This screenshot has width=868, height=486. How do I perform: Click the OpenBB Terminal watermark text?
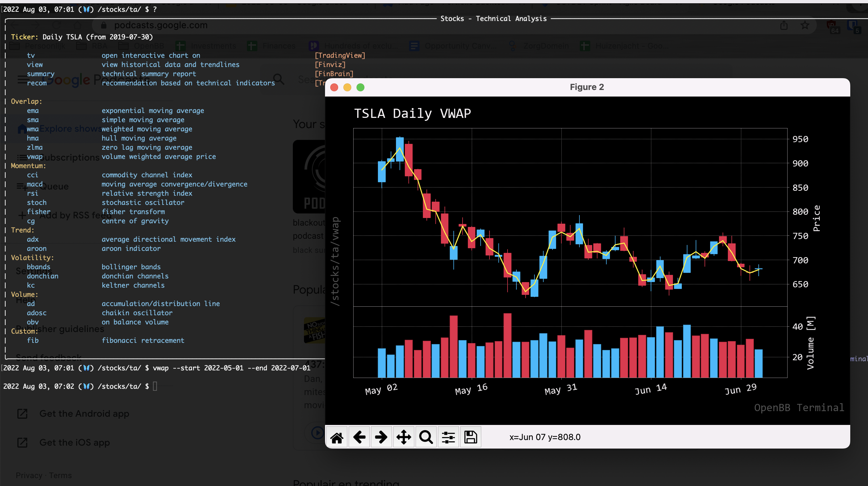point(799,408)
